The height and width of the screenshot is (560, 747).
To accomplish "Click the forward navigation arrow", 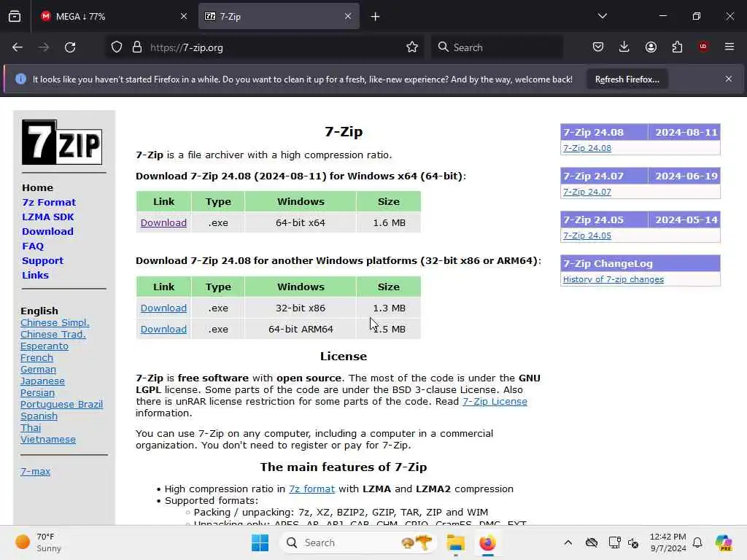I will click(43, 47).
